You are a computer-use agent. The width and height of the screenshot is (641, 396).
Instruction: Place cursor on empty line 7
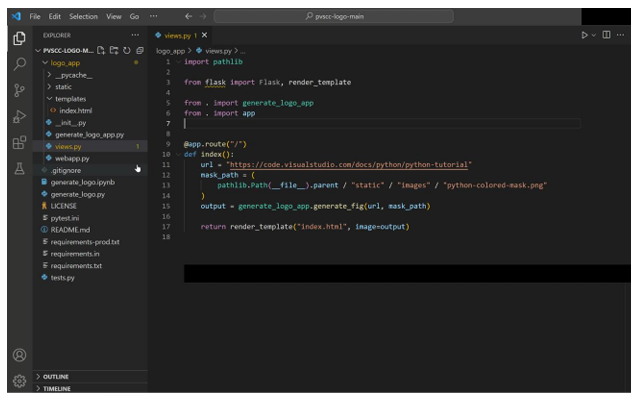[x=382, y=123]
